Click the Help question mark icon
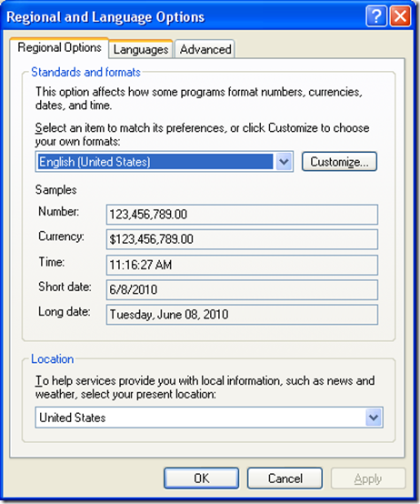 [375, 15]
